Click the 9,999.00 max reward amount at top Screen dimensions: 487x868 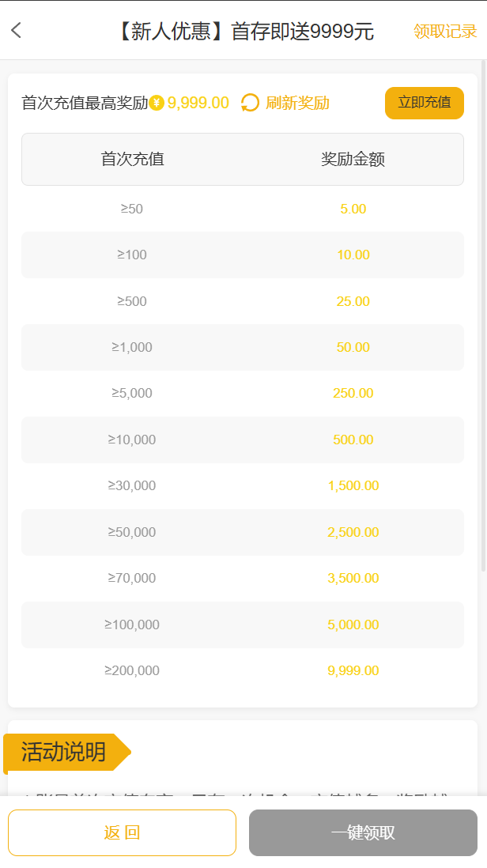(198, 103)
